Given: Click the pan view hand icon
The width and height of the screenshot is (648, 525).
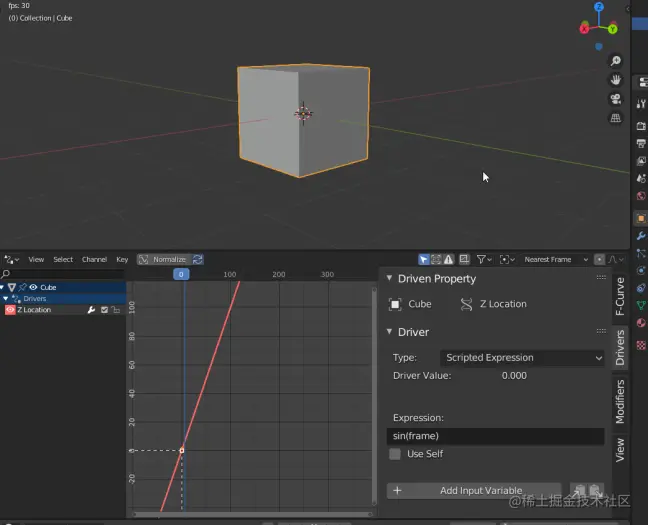Looking at the screenshot, I should tap(615, 80).
